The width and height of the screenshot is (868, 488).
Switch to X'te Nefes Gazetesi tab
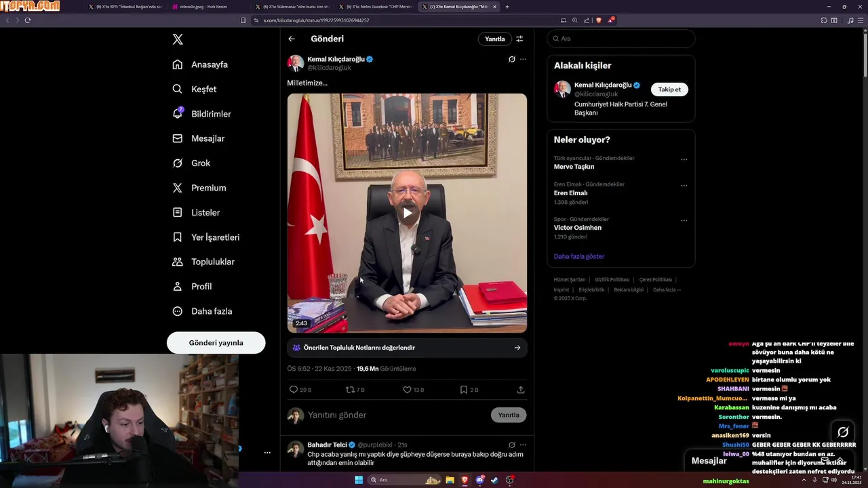377,7
